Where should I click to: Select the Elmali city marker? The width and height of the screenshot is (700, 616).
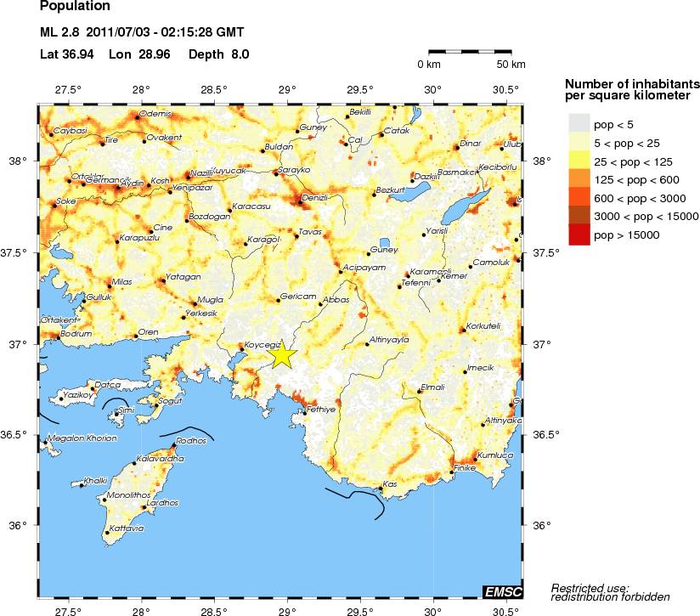coord(420,392)
